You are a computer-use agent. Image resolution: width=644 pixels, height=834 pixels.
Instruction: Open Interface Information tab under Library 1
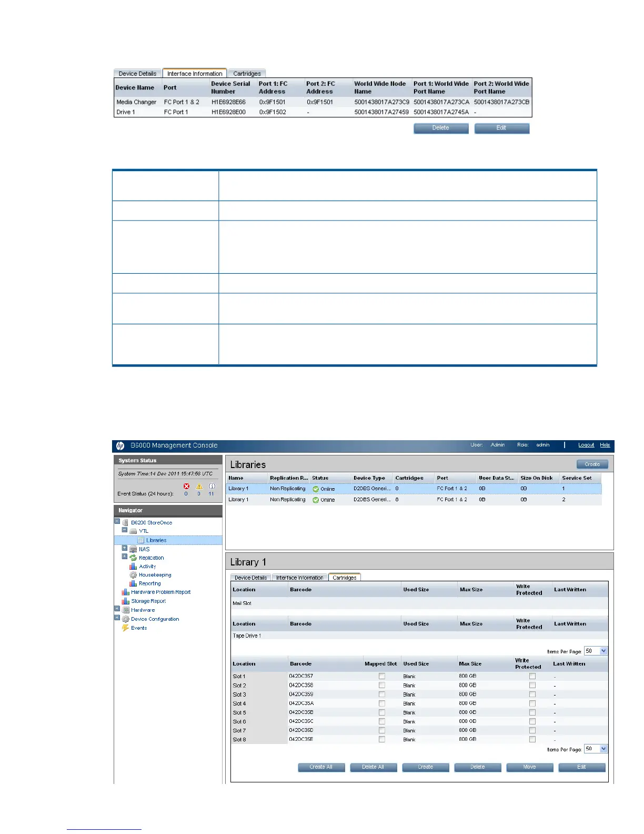(300, 578)
